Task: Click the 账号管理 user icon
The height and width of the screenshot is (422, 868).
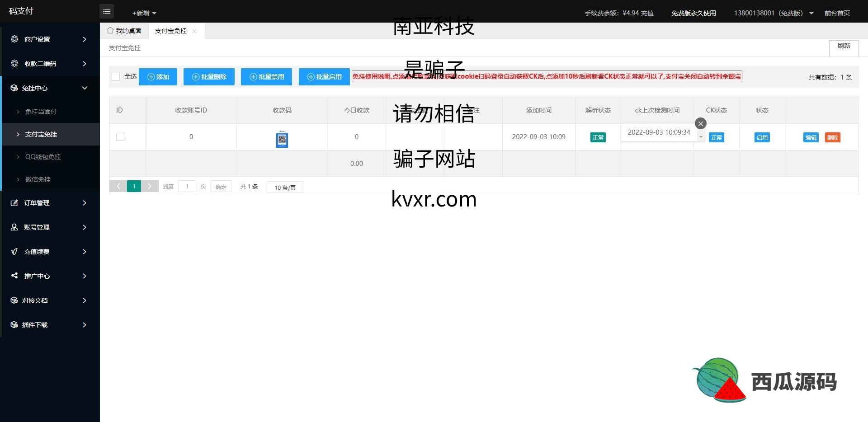Action: (x=14, y=227)
